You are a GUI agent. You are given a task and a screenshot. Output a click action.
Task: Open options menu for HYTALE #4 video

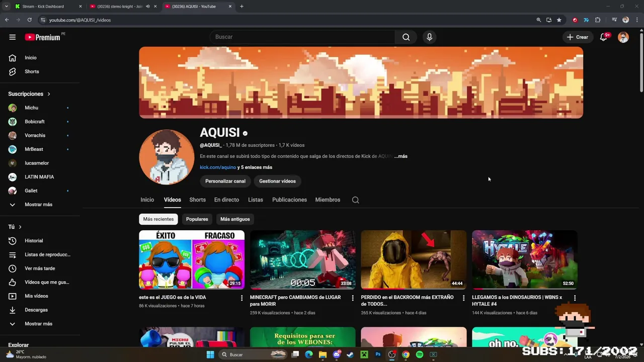pos(575,298)
